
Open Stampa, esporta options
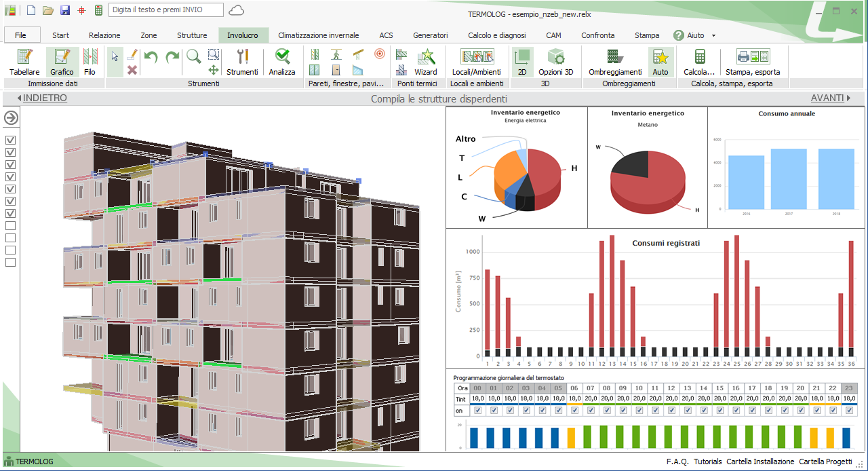pos(753,62)
